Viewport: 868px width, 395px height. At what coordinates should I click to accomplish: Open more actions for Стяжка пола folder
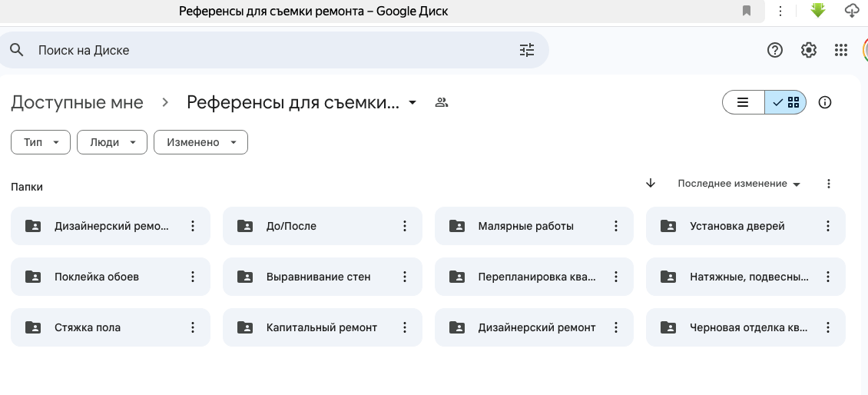point(193,327)
